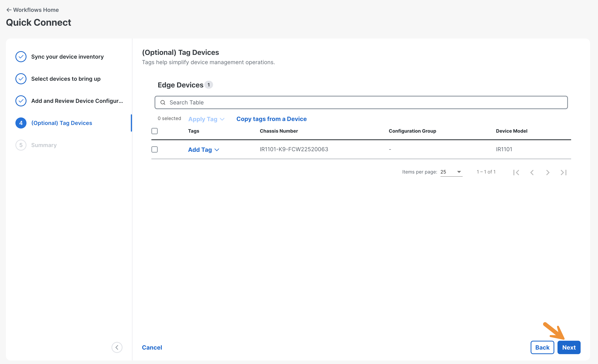This screenshot has height=364, width=598.
Task: Click the Chassis Number column header
Action: tap(279, 131)
